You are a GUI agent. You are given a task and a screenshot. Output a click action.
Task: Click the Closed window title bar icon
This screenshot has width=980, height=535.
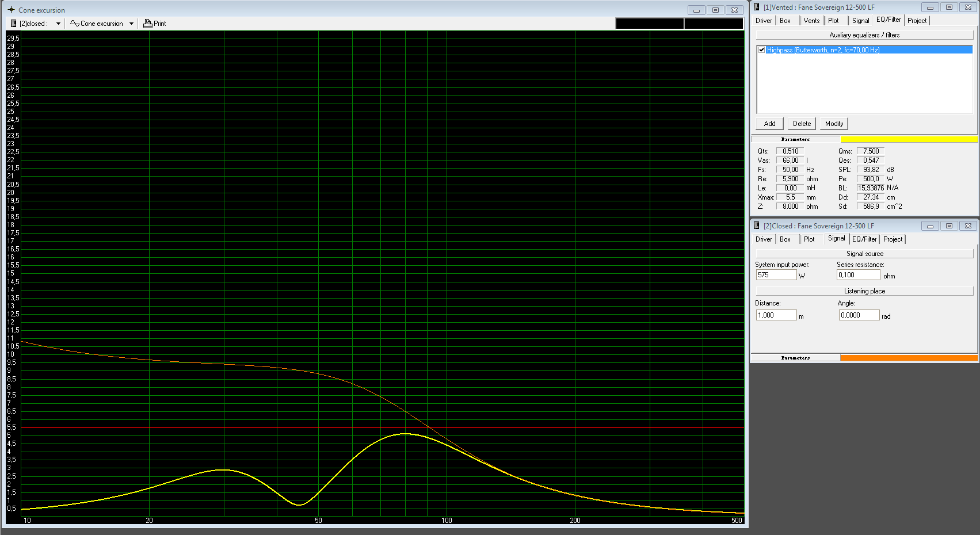pos(757,226)
